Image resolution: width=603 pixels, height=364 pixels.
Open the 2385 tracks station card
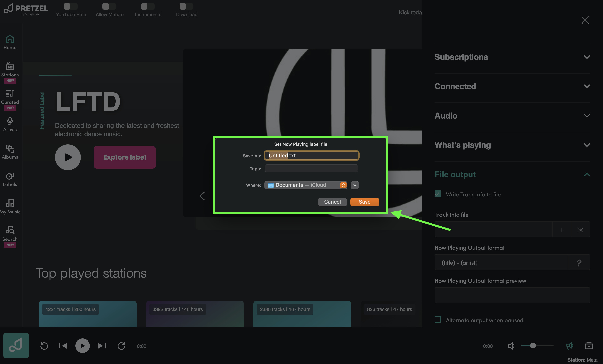[x=302, y=314]
